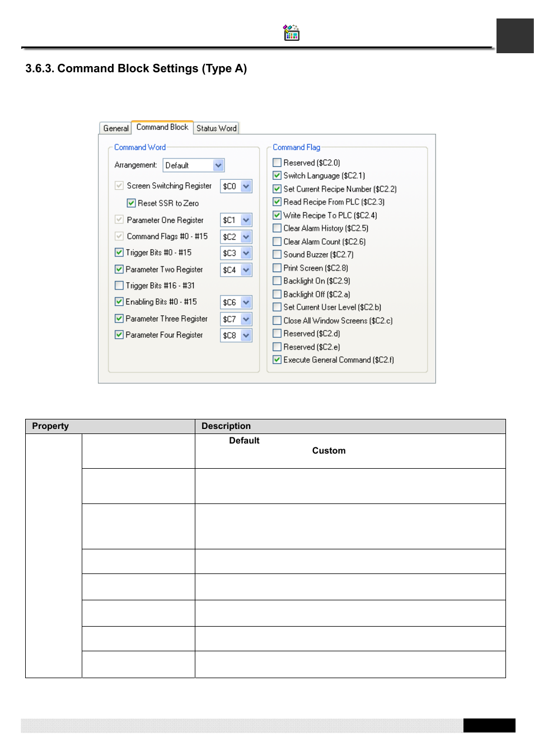Check Close All Window Screens ($C2.c)
The height and width of the screenshot is (756, 534).
click(277, 321)
